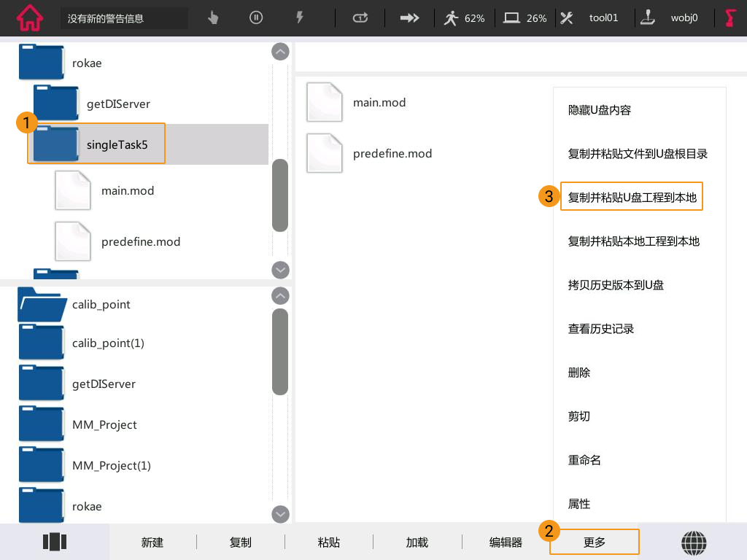Toggle the lightning power icon
Viewport: 747px width, 560px height.
[x=299, y=18]
